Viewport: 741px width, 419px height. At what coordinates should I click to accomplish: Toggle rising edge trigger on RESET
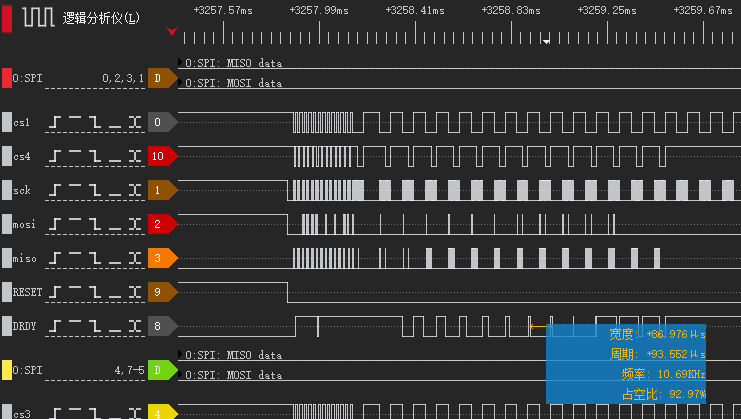click(55, 292)
